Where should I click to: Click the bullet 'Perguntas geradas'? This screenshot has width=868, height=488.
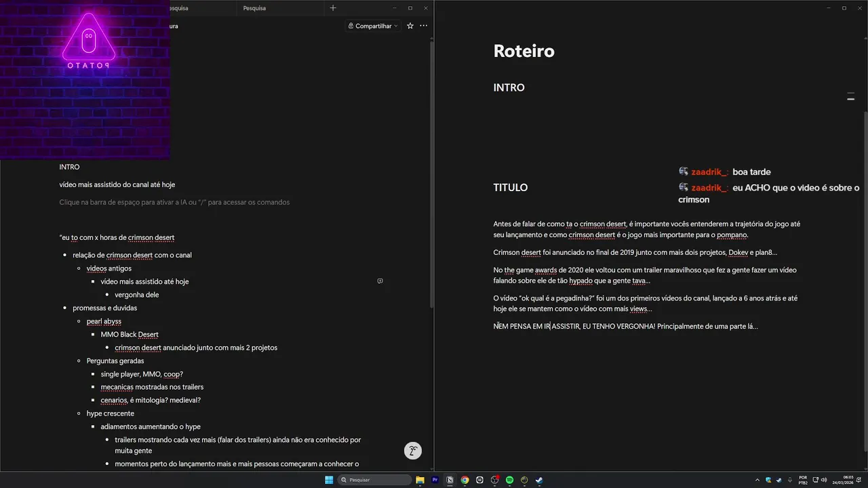[115, 361]
